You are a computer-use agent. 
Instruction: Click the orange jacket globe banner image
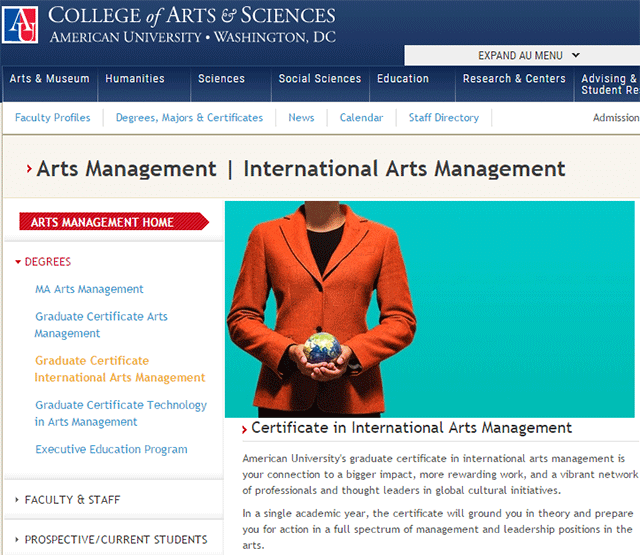[x=429, y=309]
